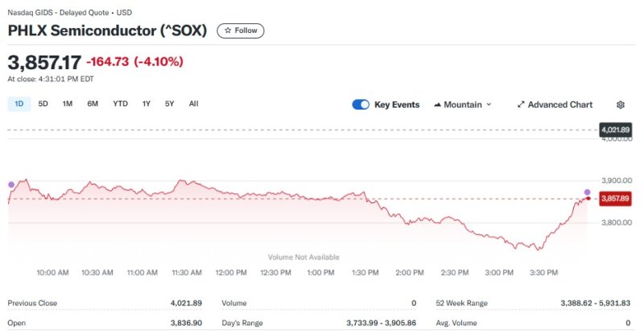
Task: Select the 1D time range tab
Action: pos(19,104)
